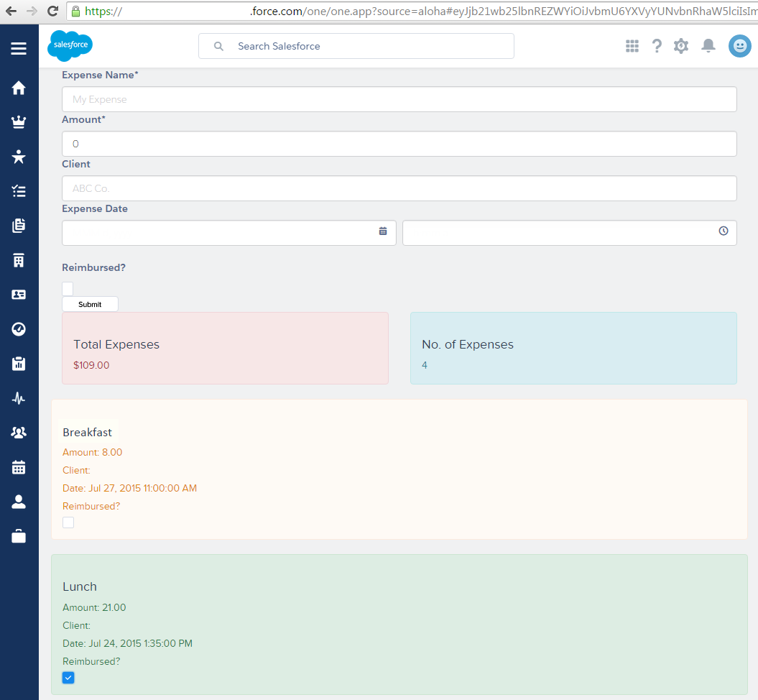Image resolution: width=758 pixels, height=700 pixels.
Task: Check the Reimbursed box in expense form
Action: (x=68, y=289)
